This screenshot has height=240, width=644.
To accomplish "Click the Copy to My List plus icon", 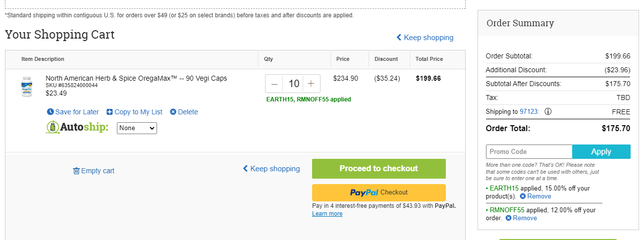I will [x=110, y=112].
